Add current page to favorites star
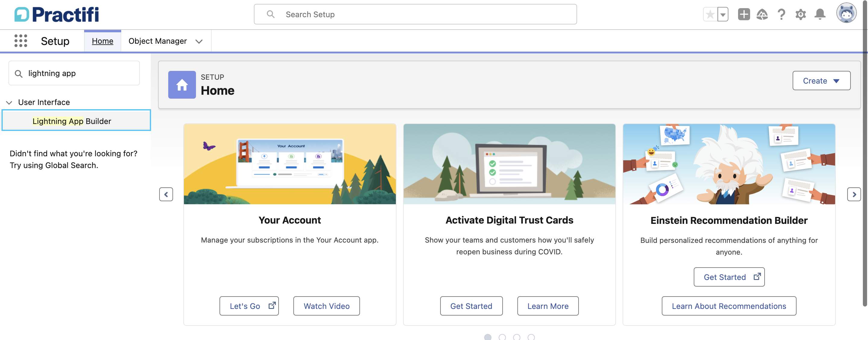Screen dimensions: 868x340 click(710, 14)
